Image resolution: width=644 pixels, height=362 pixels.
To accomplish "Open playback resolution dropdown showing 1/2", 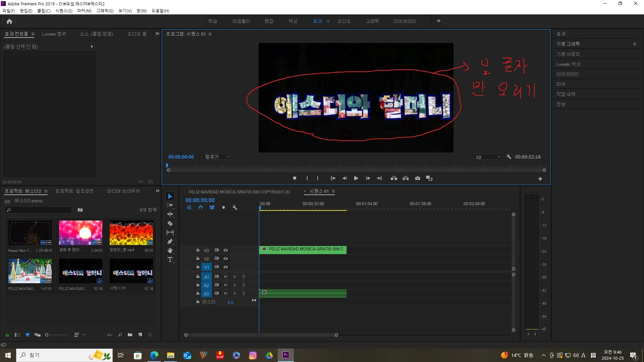I will click(x=488, y=157).
